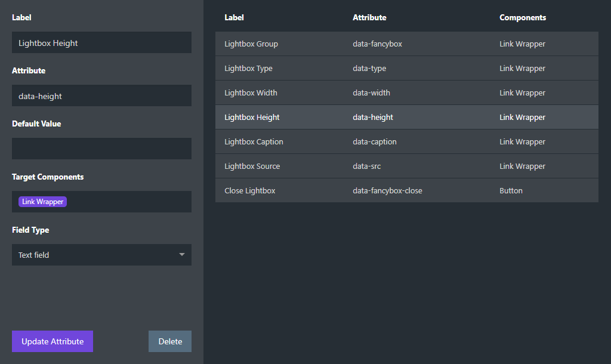Focus the Attribute field with data-height
The width and height of the screenshot is (611, 364).
[101, 96]
